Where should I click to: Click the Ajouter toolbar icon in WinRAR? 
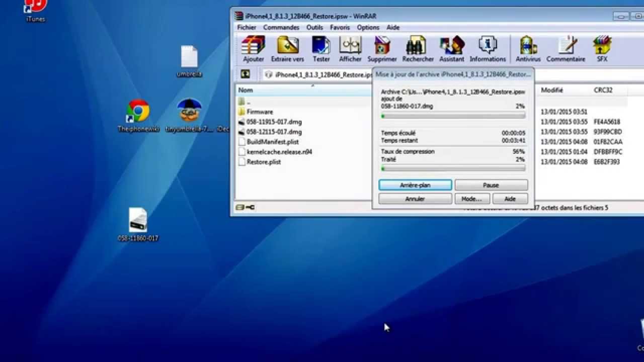click(x=253, y=49)
